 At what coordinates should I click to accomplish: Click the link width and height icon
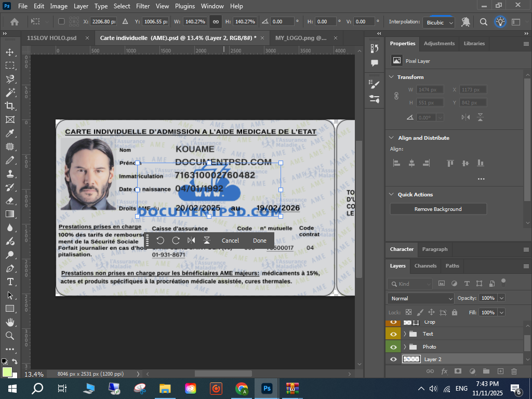[x=215, y=22]
